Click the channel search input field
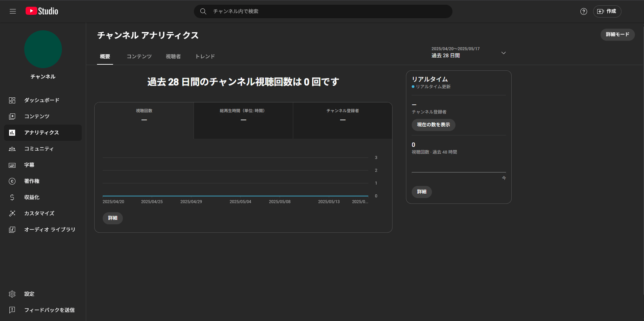This screenshot has width=644, height=321. (323, 11)
